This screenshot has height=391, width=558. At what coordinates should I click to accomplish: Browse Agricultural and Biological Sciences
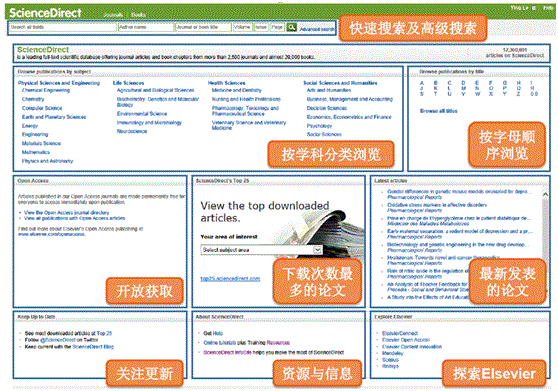click(156, 90)
